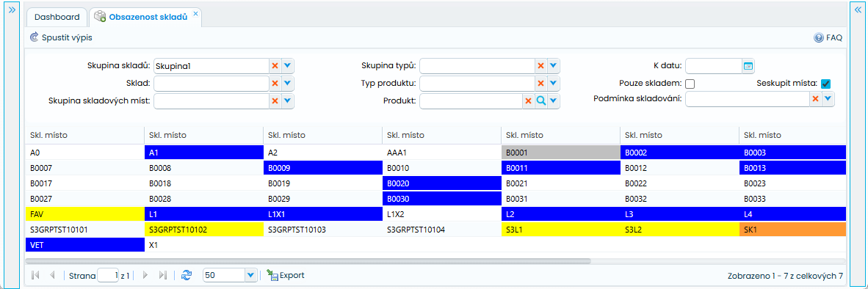Click cell S3GRPTST10104
The width and height of the screenshot is (868, 289).
[441, 230]
